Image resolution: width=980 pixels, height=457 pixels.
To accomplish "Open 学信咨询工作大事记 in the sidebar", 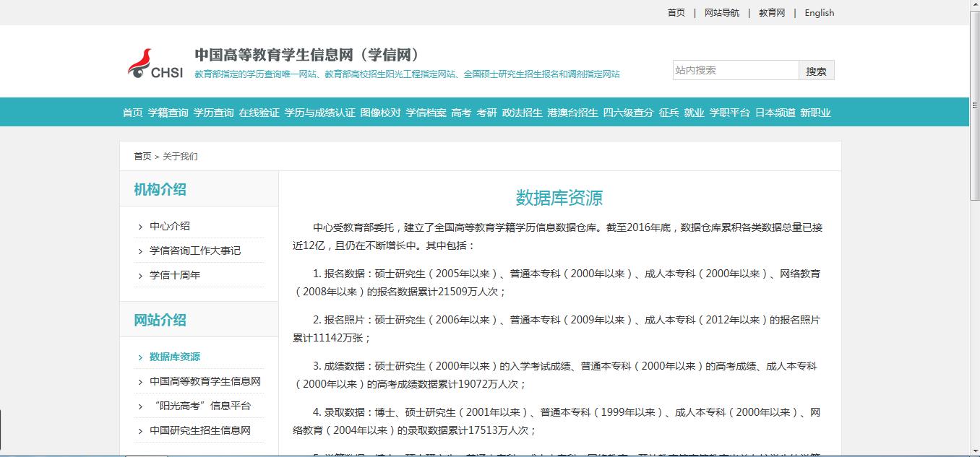I will pos(195,251).
